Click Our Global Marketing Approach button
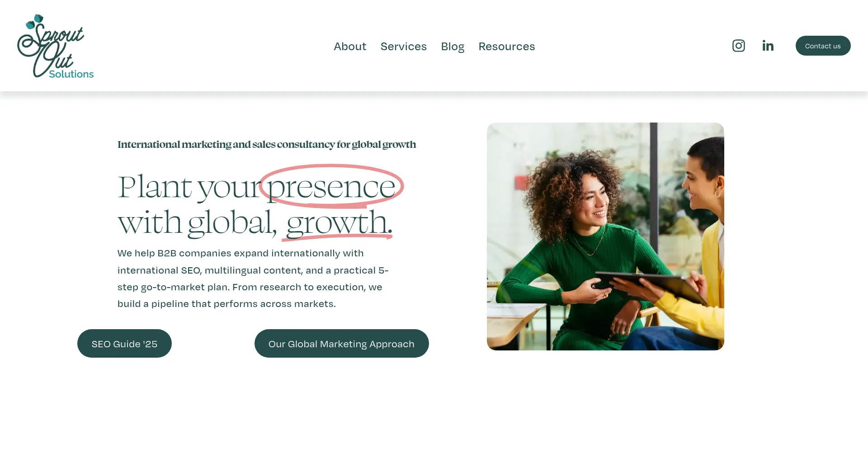 pos(341,344)
